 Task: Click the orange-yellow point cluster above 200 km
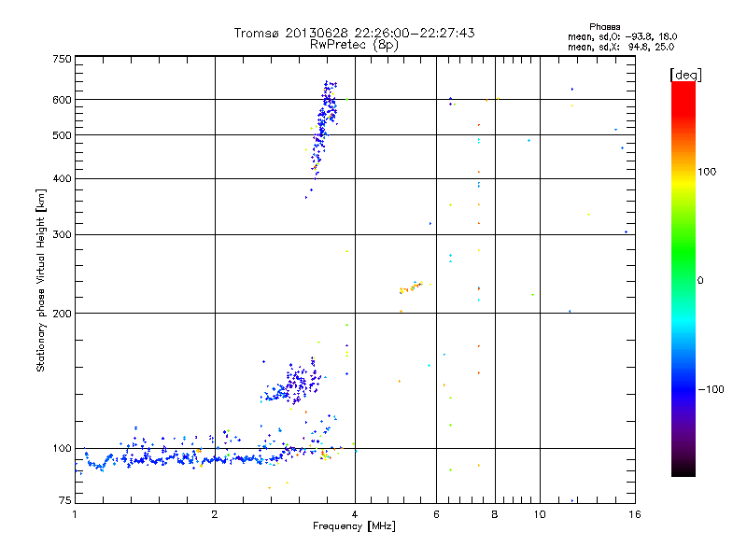pos(411,287)
